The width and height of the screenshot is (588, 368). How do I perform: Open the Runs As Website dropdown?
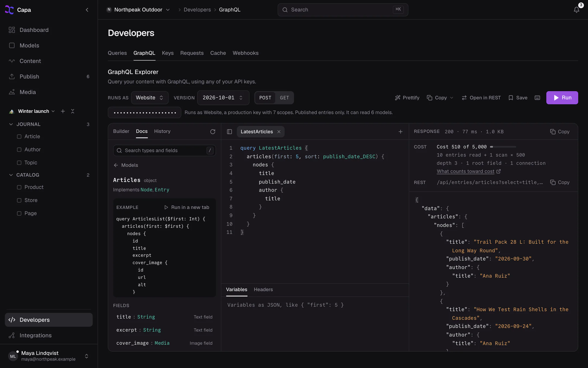point(150,98)
